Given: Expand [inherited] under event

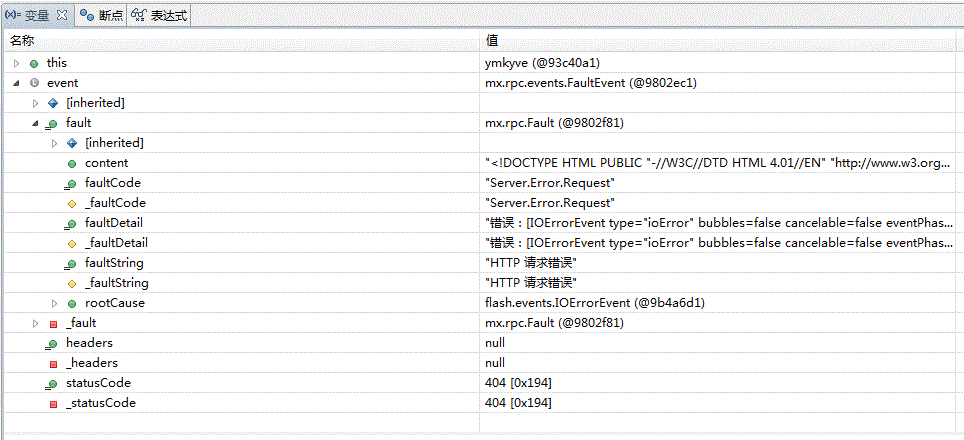Looking at the screenshot, I should (x=36, y=103).
